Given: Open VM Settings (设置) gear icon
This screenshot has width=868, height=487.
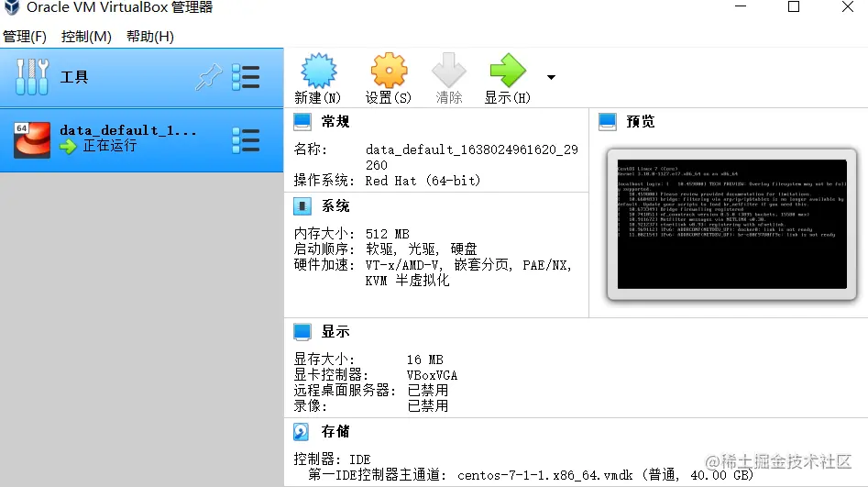Looking at the screenshot, I should point(389,71).
